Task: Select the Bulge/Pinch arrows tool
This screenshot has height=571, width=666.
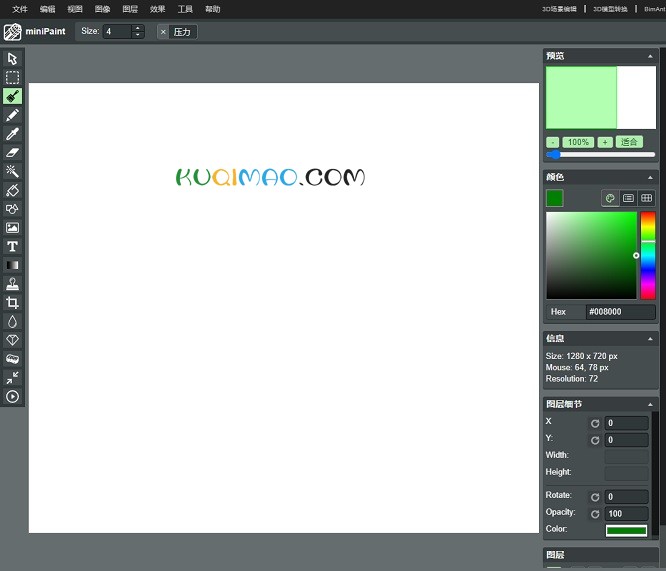Action: coord(12,378)
